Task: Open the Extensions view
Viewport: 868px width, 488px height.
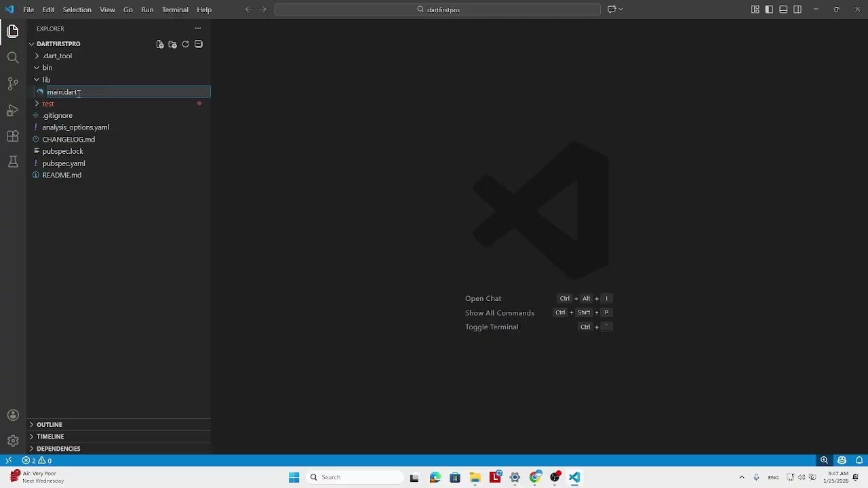Action: click(13, 136)
